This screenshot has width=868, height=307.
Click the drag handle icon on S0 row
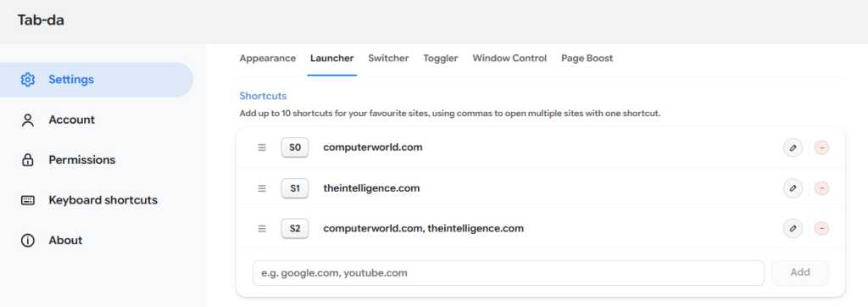[x=263, y=148]
